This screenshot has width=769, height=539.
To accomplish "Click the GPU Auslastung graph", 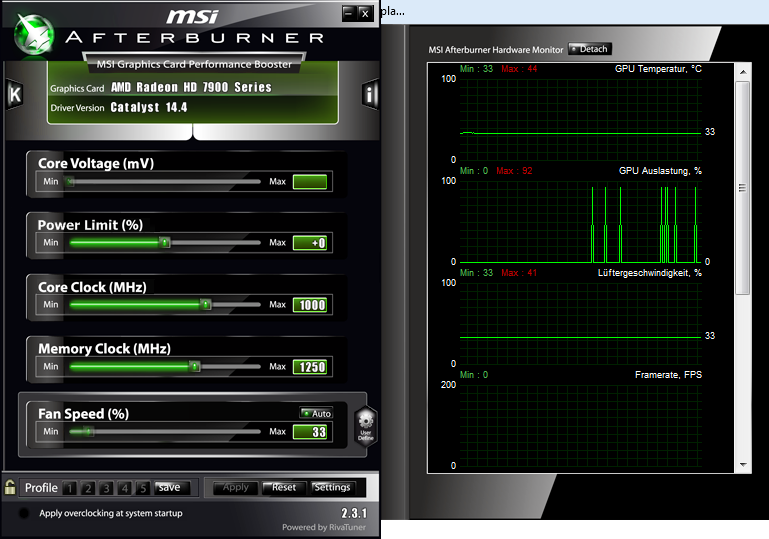I will [x=581, y=221].
